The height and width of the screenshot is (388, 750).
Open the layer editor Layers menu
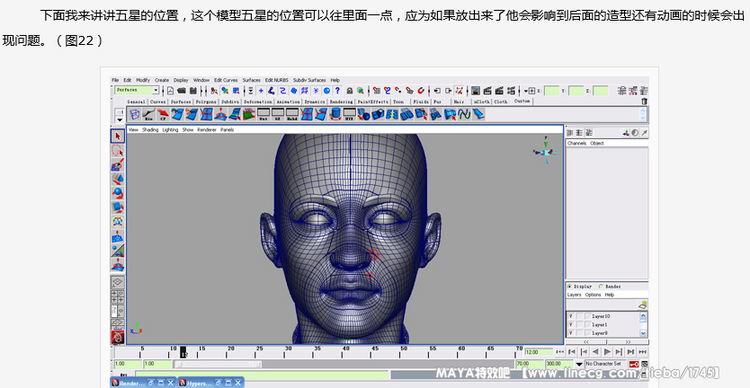[574, 295]
